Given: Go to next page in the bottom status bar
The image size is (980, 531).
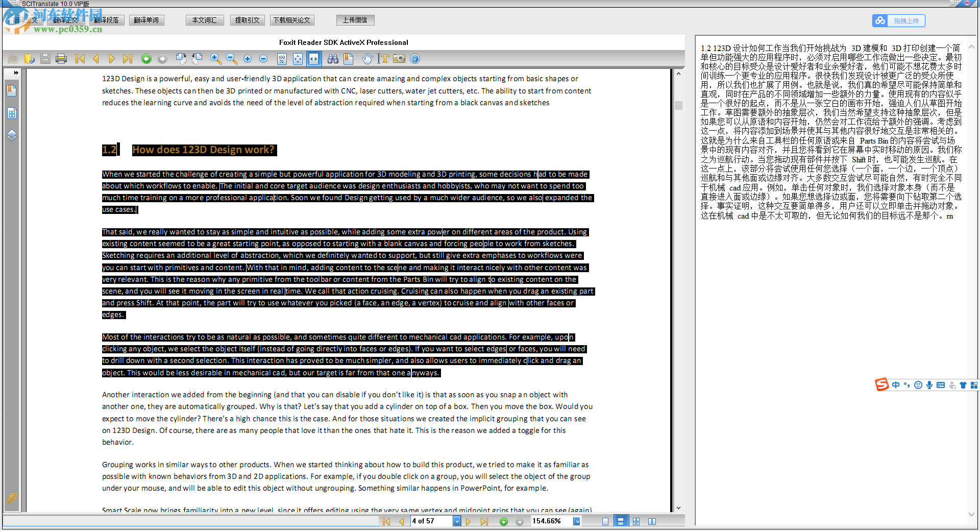Looking at the screenshot, I should pyautogui.click(x=469, y=522).
